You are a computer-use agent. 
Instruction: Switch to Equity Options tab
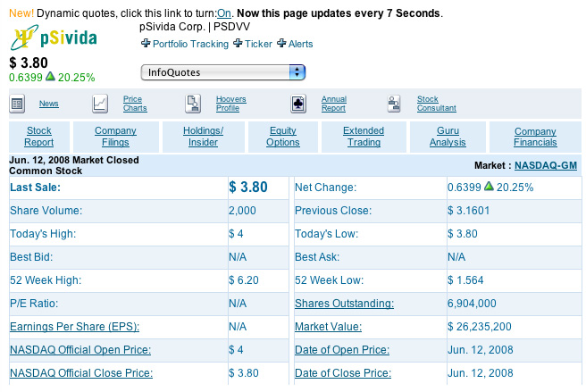(x=283, y=137)
